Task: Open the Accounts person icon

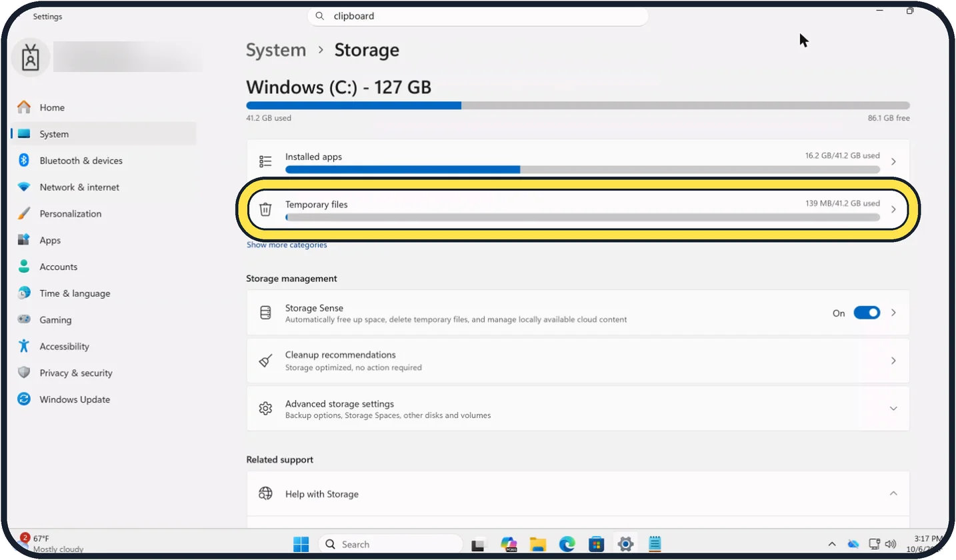Action: (24, 267)
